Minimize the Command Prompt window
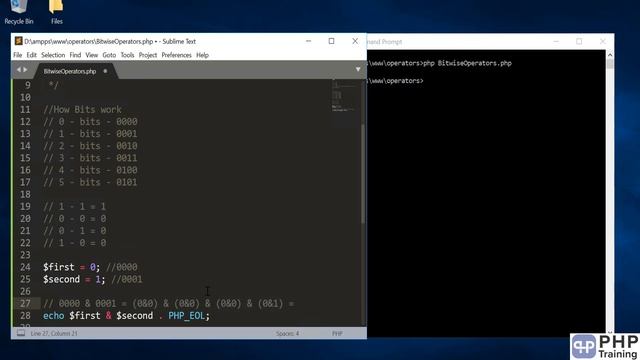Screen dimensions: 640x360 click(x=556, y=42)
